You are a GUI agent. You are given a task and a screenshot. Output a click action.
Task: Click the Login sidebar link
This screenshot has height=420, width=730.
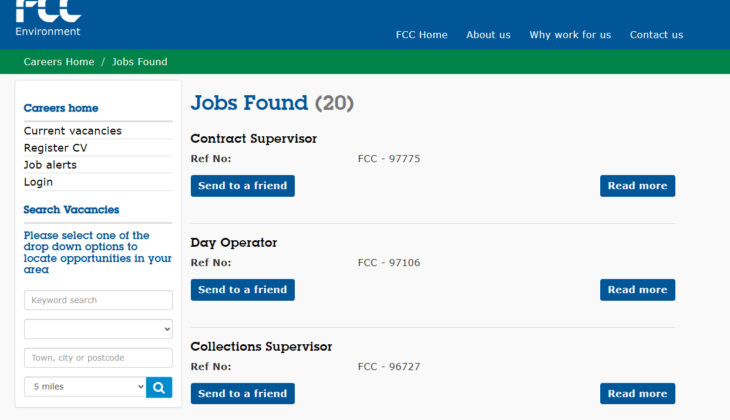click(38, 182)
